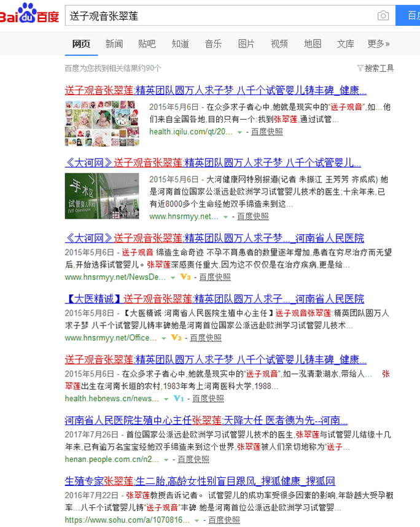Open 生殖专家张翠莲 搜狐健康 result link
Viewport: 420px width, 527px height.
click(200, 481)
